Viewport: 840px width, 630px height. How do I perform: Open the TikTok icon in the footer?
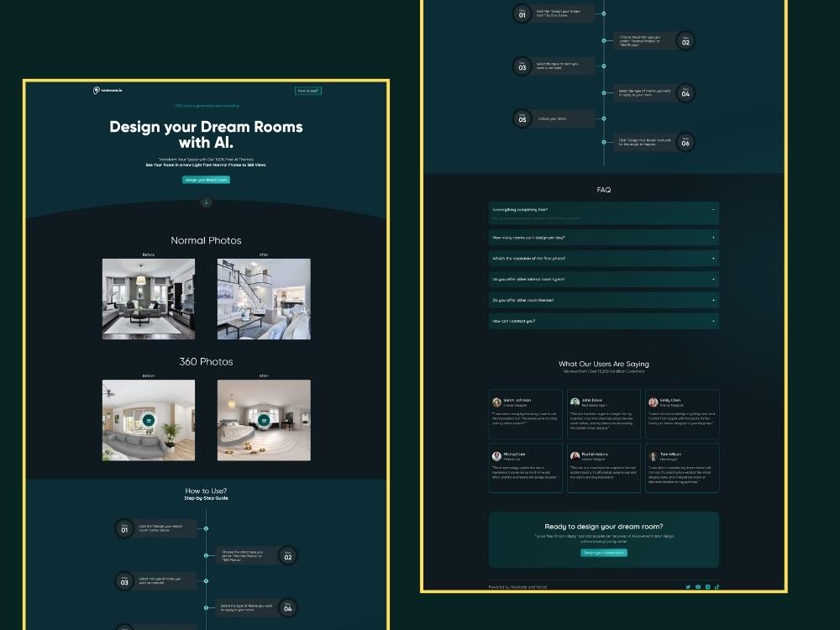tap(717, 587)
